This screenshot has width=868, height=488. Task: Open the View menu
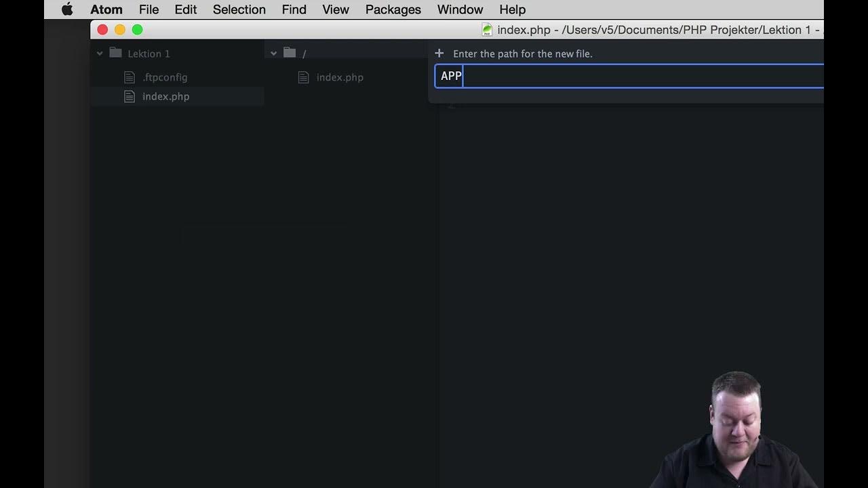coord(335,9)
